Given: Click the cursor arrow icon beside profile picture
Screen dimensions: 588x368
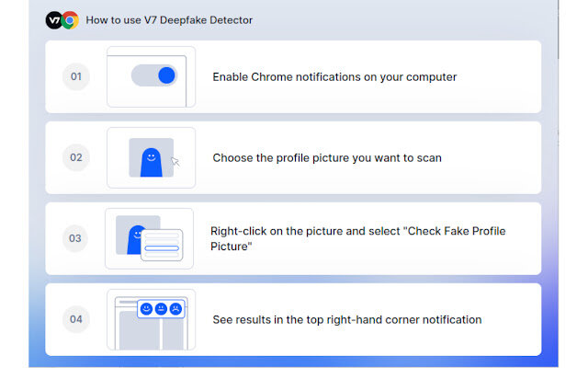Looking at the screenshot, I should (x=175, y=162).
